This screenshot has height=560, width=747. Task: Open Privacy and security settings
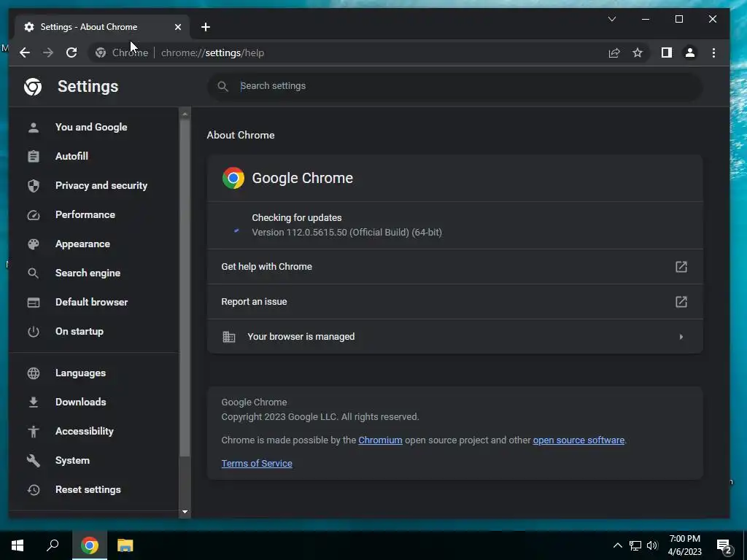101,186
